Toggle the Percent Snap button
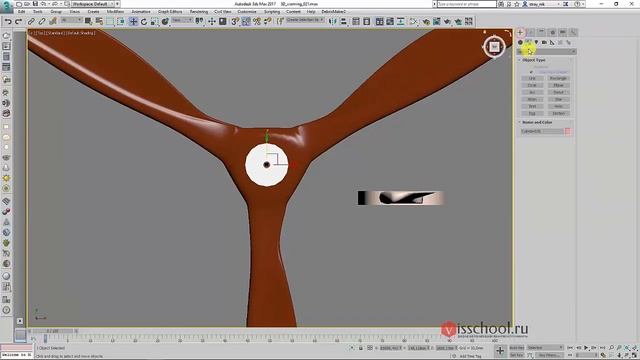Image resolution: width=640 pixels, height=360 pixels. 257,21
